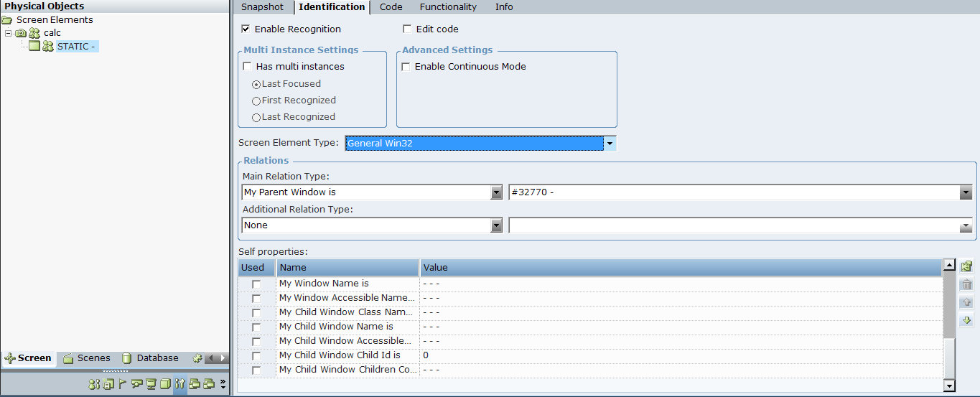Image resolution: width=980 pixels, height=397 pixels.
Task: Click the green down arrow beside properties table
Action: click(x=966, y=320)
